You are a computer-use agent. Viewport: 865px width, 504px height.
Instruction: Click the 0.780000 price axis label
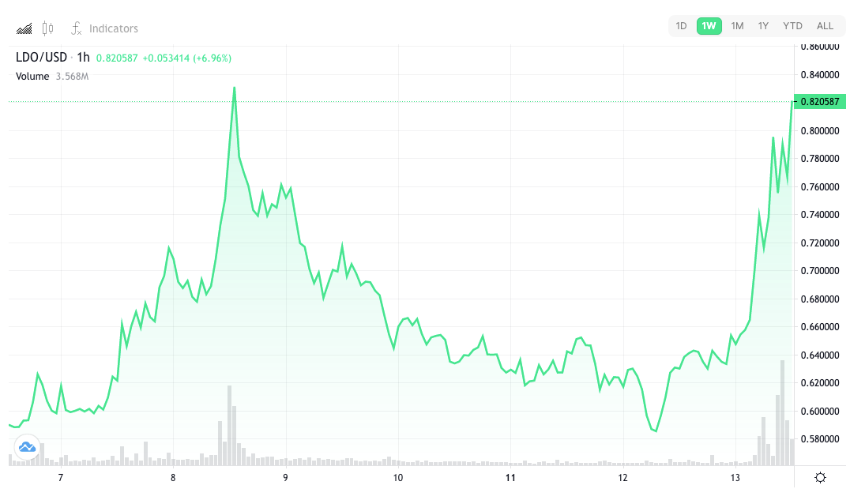tap(820, 159)
